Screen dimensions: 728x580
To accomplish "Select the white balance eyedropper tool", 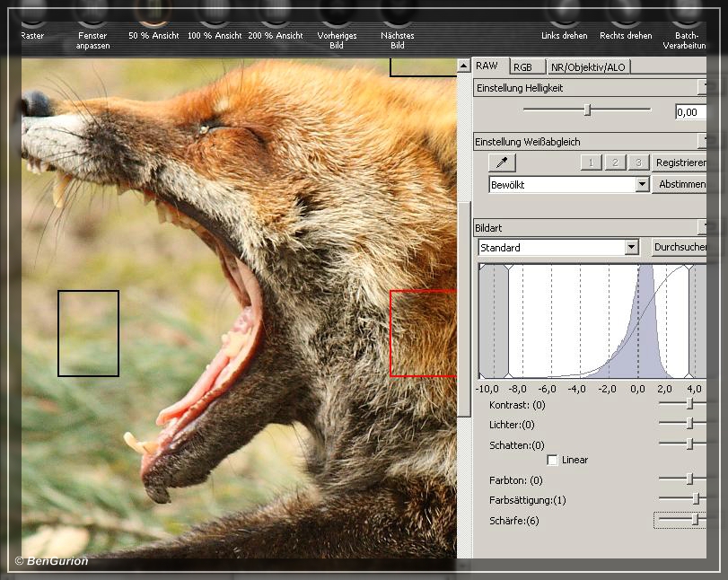I will [x=503, y=163].
